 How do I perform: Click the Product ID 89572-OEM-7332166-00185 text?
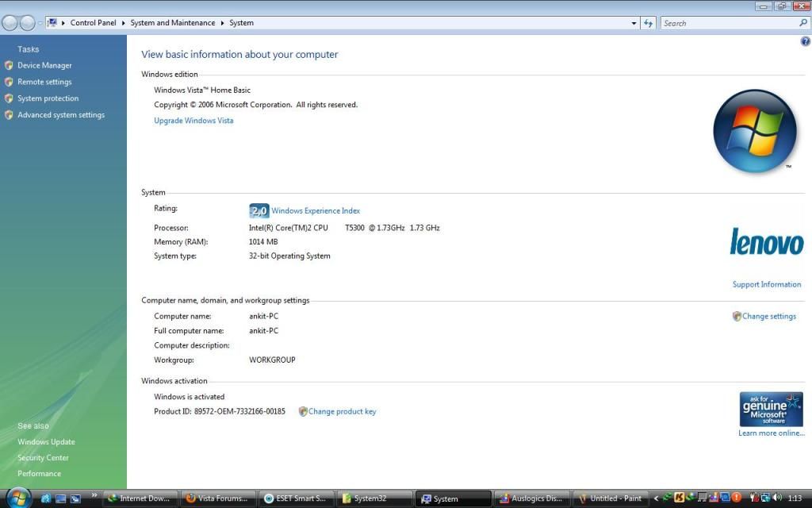[x=220, y=412]
